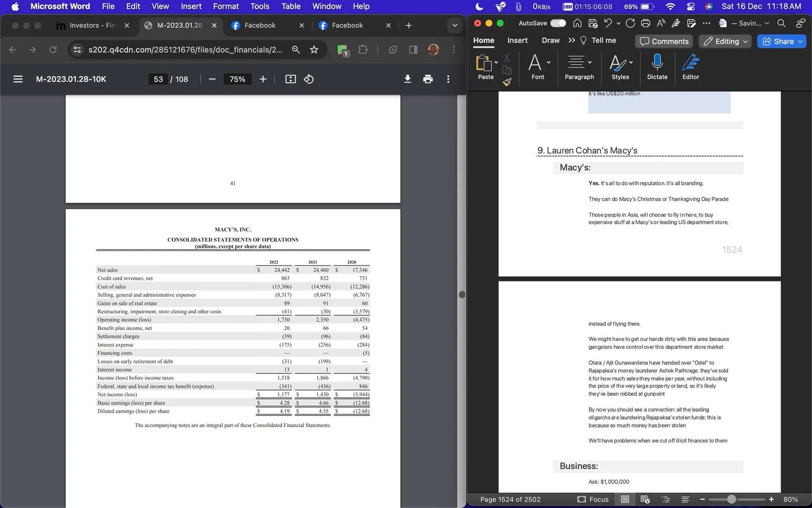This screenshot has height=508, width=812.
Task: Rotate the PDF page counterclockwise
Action: [x=309, y=79]
